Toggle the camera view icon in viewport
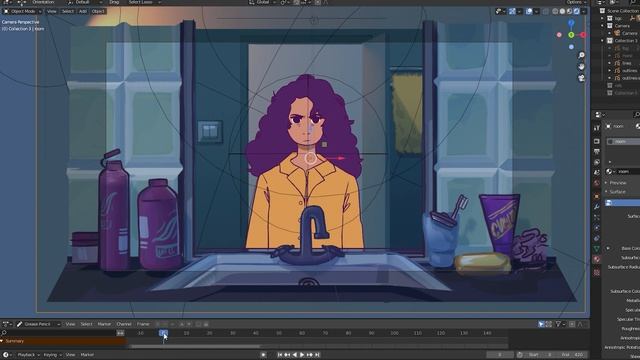Screen dimensions: 640x360 tap(582, 78)
